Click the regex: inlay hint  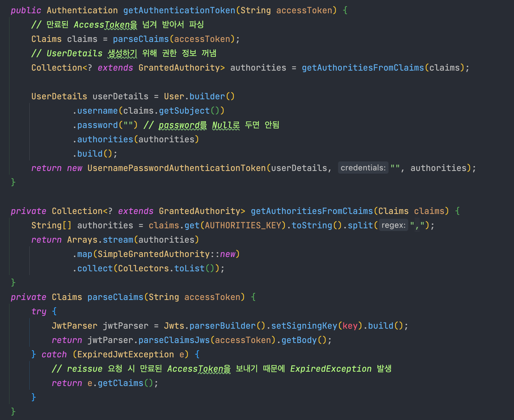[x=393, y=225]
